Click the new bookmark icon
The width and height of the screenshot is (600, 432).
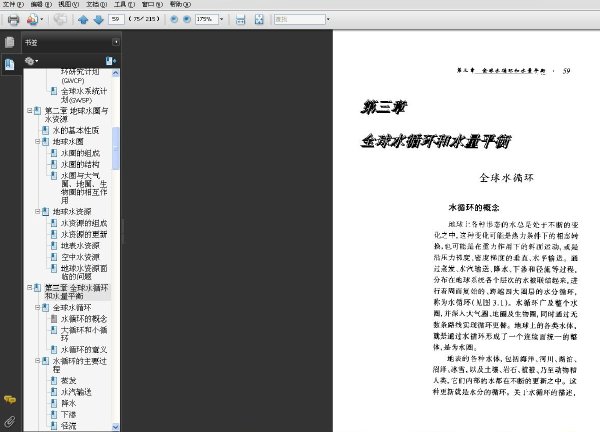(111, 61)
